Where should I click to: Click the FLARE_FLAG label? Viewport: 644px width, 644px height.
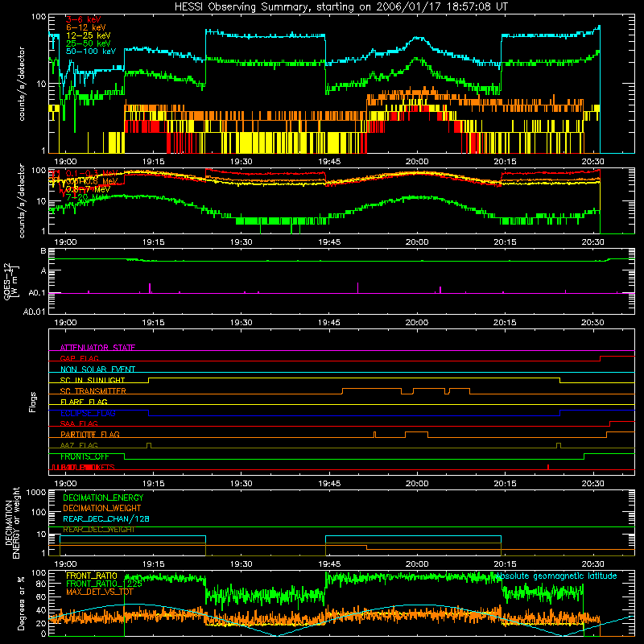(84, 402)
